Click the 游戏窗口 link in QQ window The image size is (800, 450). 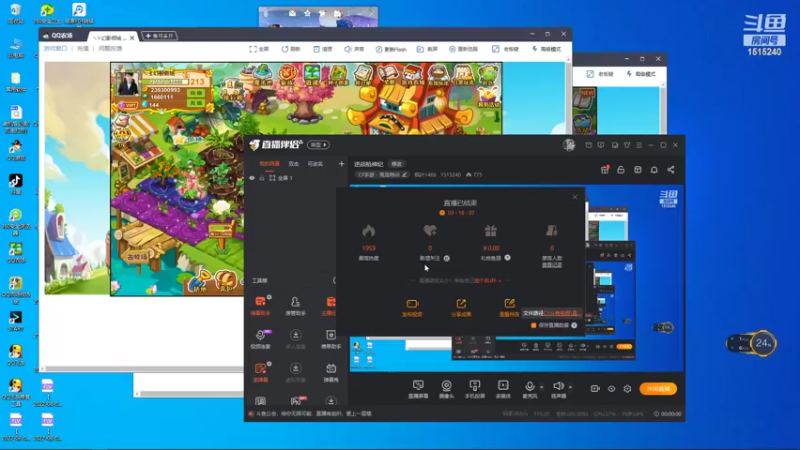pos(55,48)
